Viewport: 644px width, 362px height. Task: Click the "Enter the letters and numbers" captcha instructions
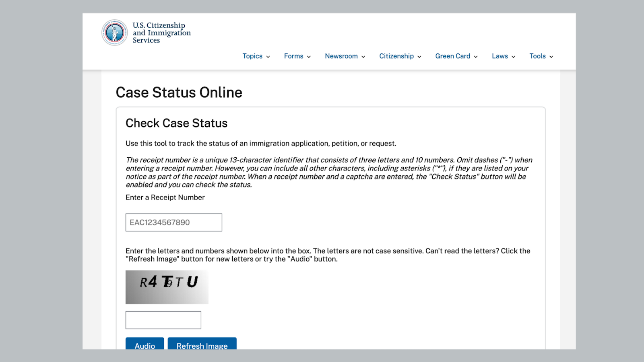328,255
